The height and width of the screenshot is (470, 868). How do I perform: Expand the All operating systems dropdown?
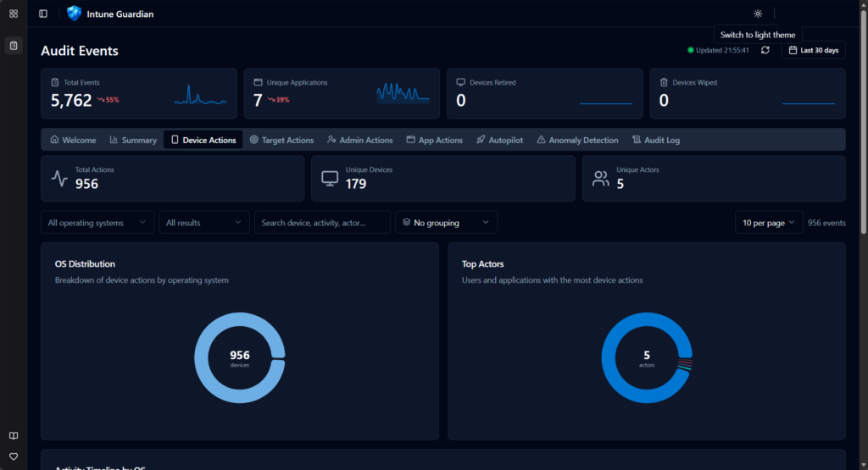coord(97,223)
